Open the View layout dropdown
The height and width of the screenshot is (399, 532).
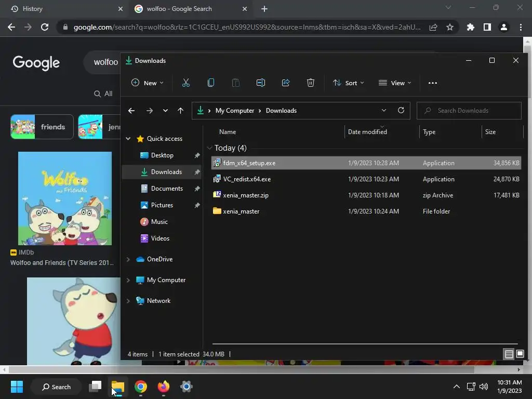point(395,83)
